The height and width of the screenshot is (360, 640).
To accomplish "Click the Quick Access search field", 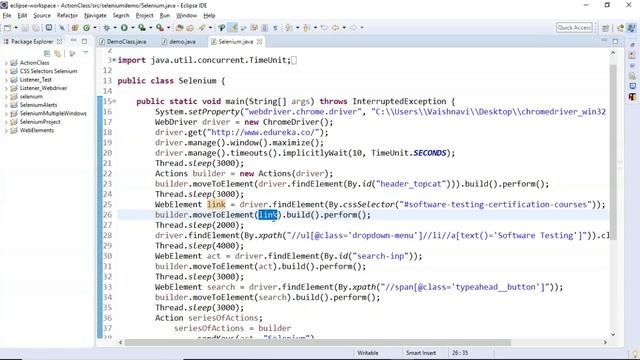I will 574,27.
